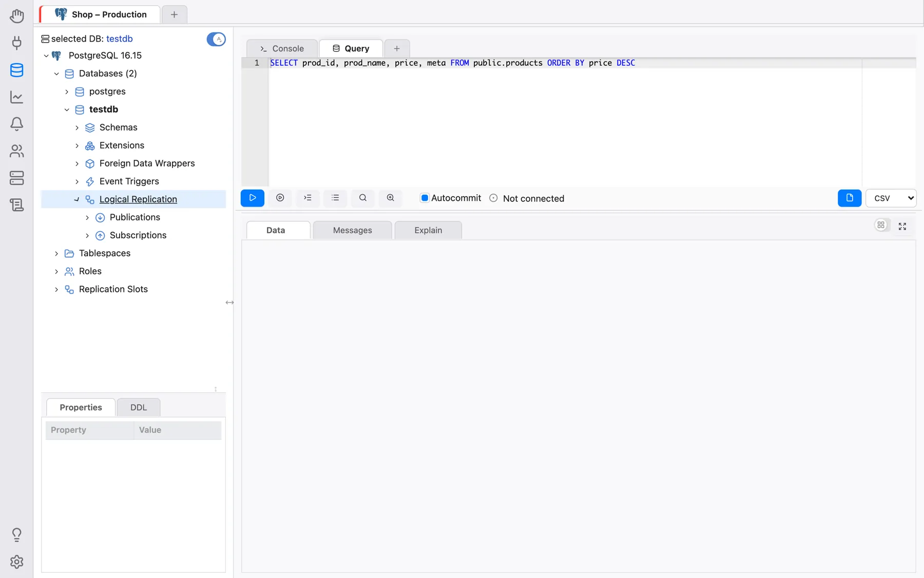
Task: Click the lightbulb tips icon
Action: click(x=16, y=535)
